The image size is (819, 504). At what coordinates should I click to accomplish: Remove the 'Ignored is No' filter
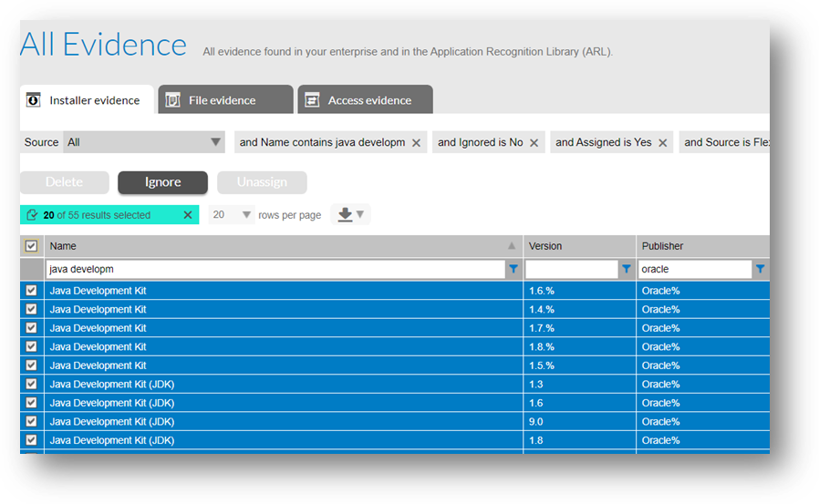pyautogui.click(x=534, y=143)
